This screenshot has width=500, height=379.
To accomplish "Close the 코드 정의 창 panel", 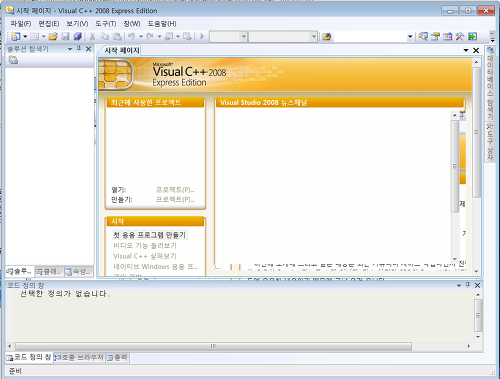I will (477, 285).
